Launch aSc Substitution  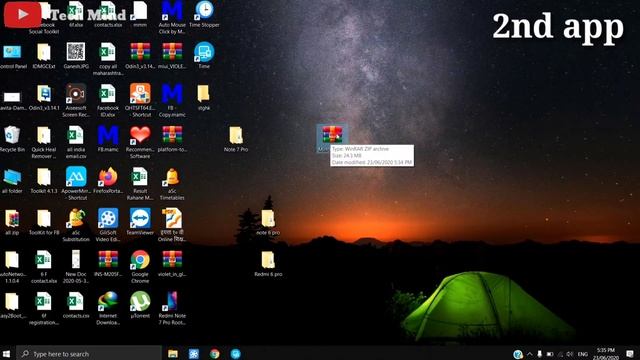[76, 225]
